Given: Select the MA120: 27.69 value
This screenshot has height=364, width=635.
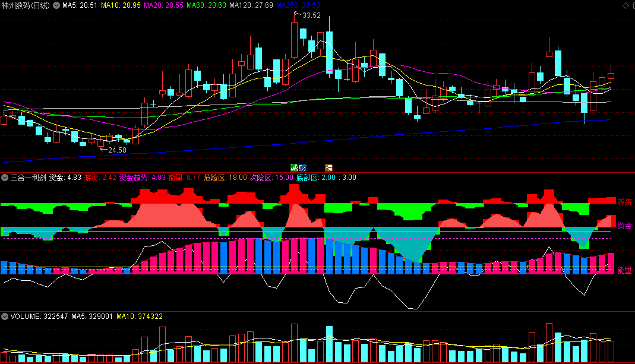Looking at the screenshot, I should 251,5.
